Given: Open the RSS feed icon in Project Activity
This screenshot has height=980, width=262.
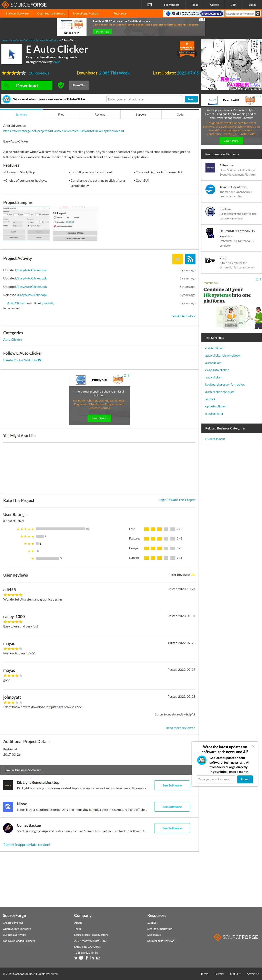Looking at the screenshot, I should click(x=190, y=259).
